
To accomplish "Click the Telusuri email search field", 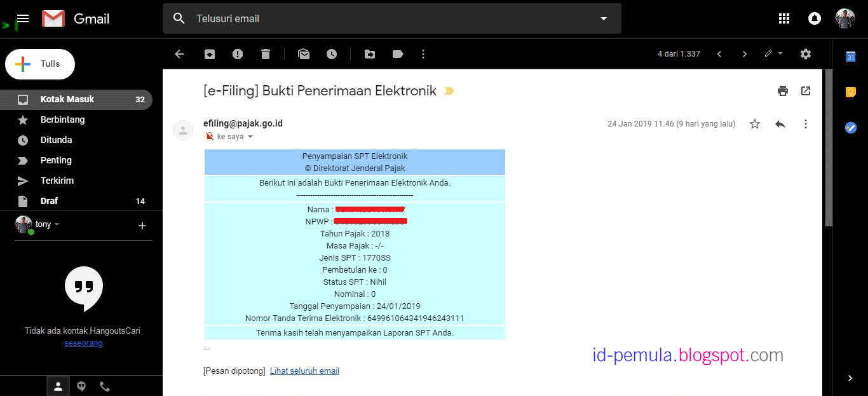I will pos(391,18).
